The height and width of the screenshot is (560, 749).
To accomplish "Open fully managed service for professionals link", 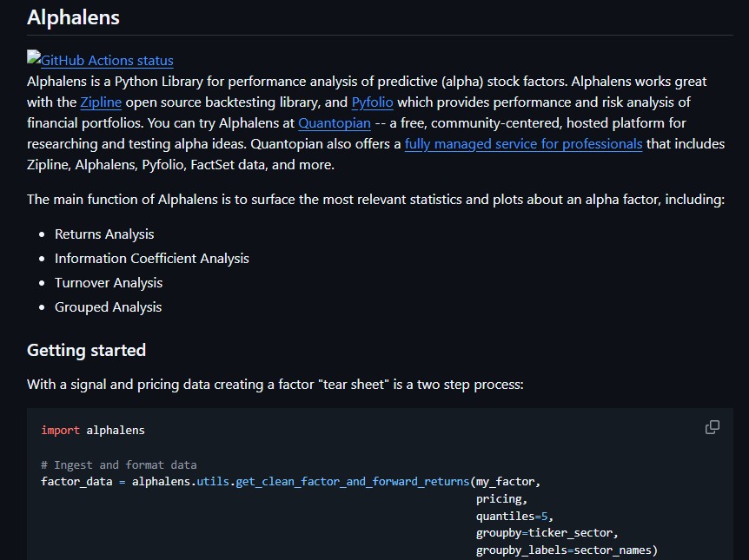I will (523, 144).
